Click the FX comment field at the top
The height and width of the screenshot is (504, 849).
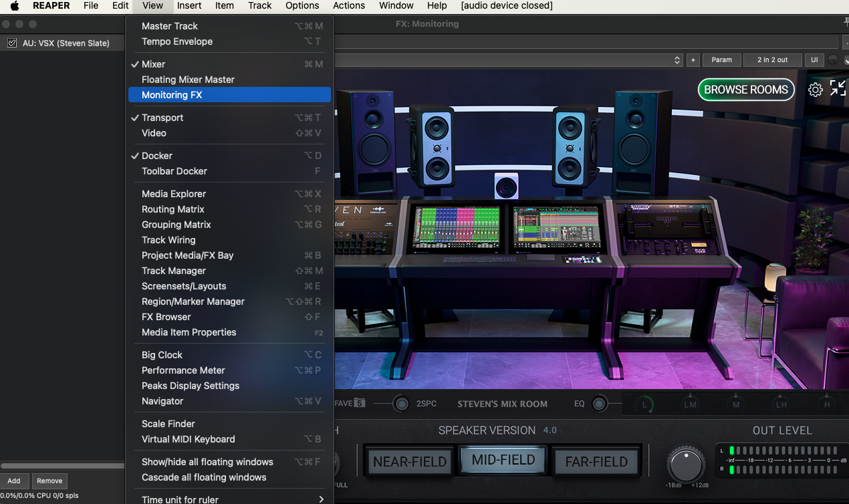[586, 43]
